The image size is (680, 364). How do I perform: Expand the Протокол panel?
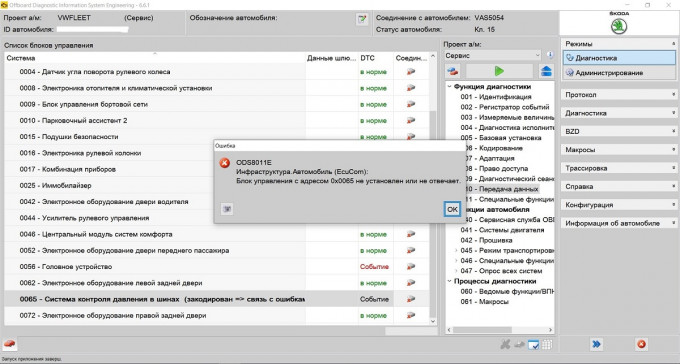click(618, 95)
